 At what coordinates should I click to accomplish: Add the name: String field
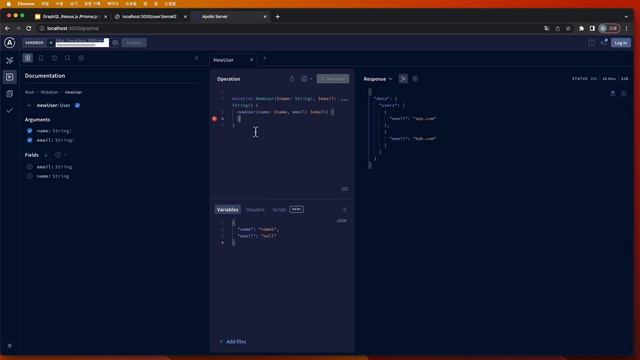tap(29, 176)
